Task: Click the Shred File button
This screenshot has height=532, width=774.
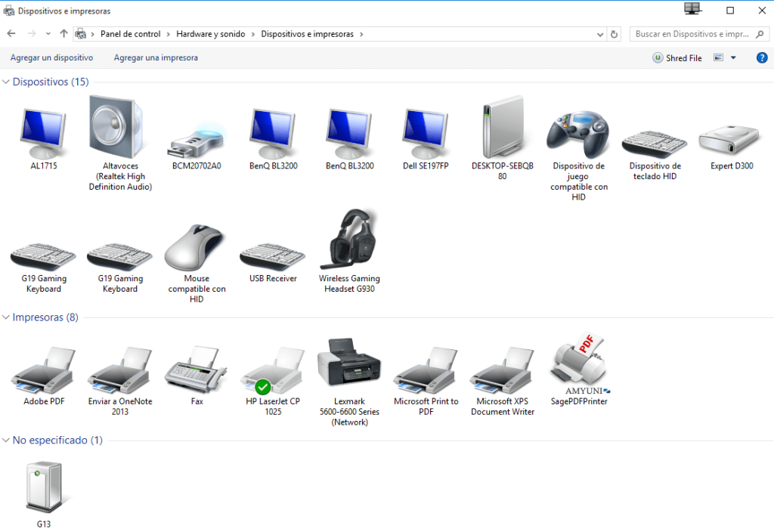Action: [x=677, y=57]
